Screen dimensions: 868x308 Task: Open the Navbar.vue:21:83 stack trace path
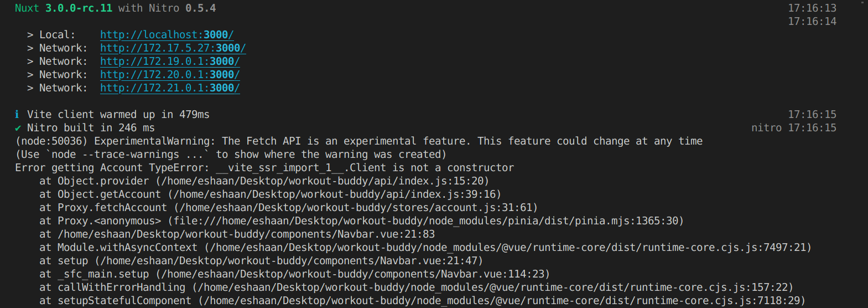[x=246, y=234]
